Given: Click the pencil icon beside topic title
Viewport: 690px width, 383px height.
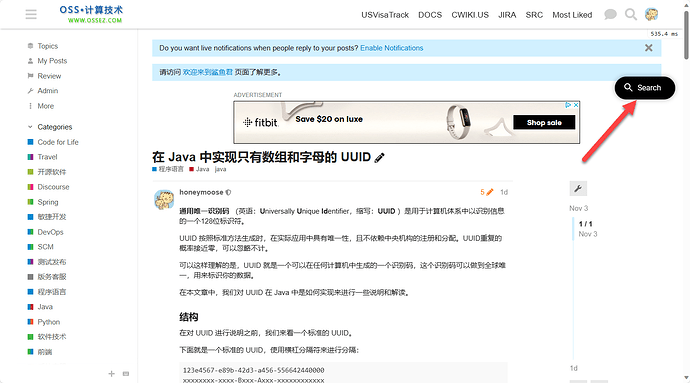Looking at the screenshot, I should (379, 158).
